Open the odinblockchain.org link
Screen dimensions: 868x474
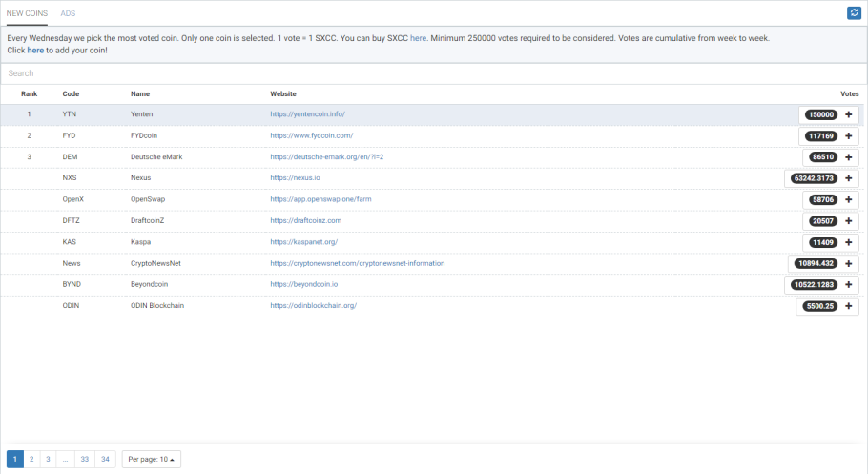[x=313, y=305]
